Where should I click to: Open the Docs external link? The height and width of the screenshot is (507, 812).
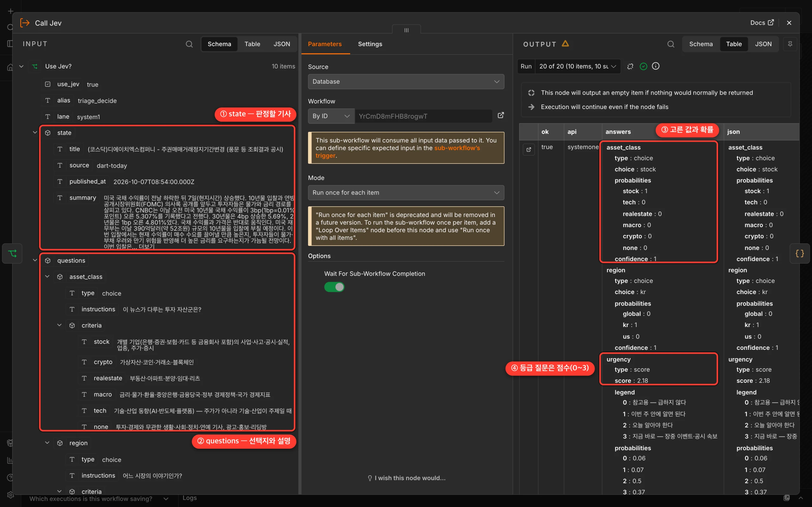click(762, 22)
